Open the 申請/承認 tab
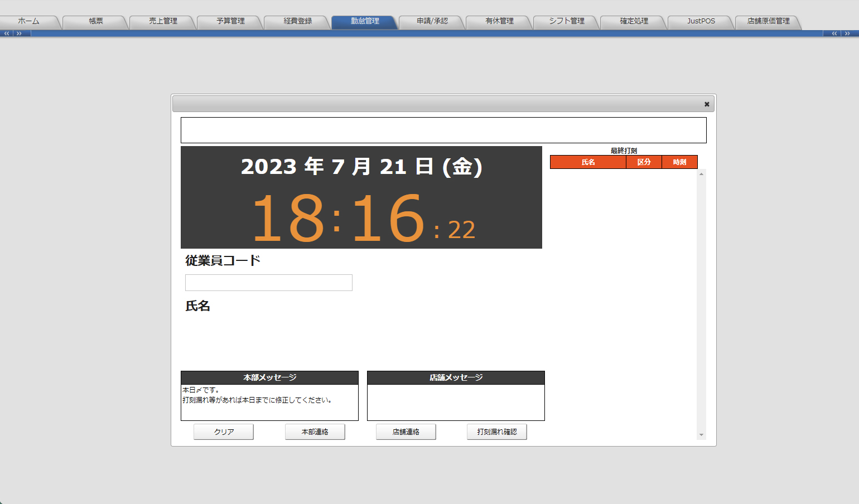The height and width of the screenshot is (504, 859). 432,21
